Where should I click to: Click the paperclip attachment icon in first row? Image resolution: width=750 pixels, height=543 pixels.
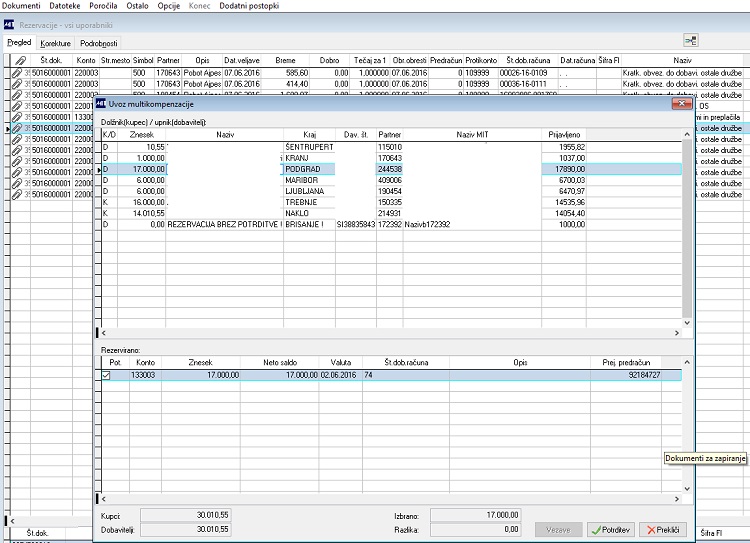17,73
